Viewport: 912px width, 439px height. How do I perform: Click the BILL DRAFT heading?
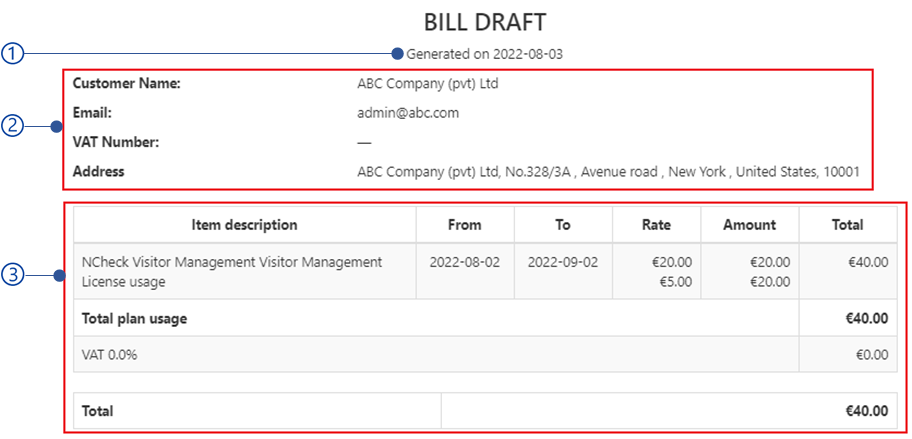click(x=485, y=22)
